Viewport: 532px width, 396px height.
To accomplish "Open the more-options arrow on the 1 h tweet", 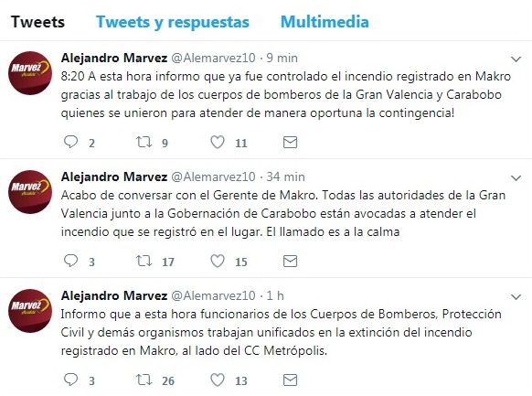I will pos(516,297).
